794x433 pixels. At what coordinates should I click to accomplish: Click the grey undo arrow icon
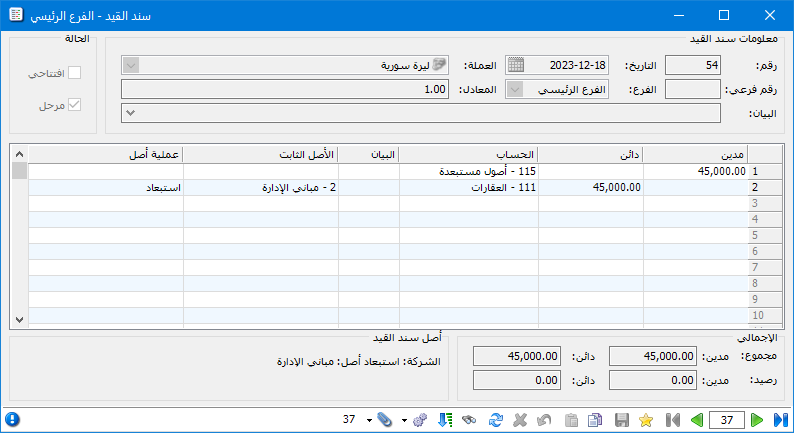coord(544,420)
